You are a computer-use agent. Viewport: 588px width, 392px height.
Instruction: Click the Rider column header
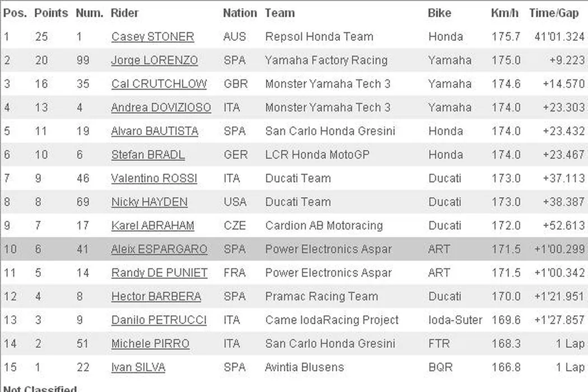[124, 13]
